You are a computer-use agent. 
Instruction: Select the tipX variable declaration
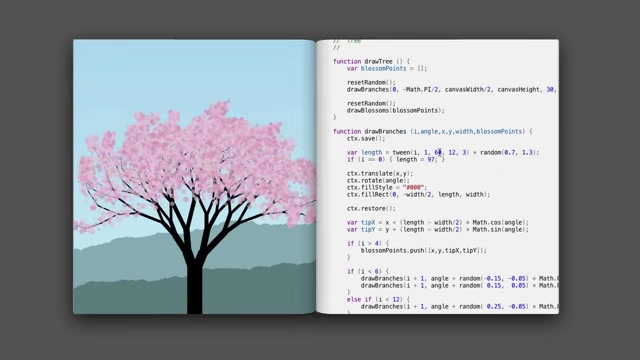point(368,222)
